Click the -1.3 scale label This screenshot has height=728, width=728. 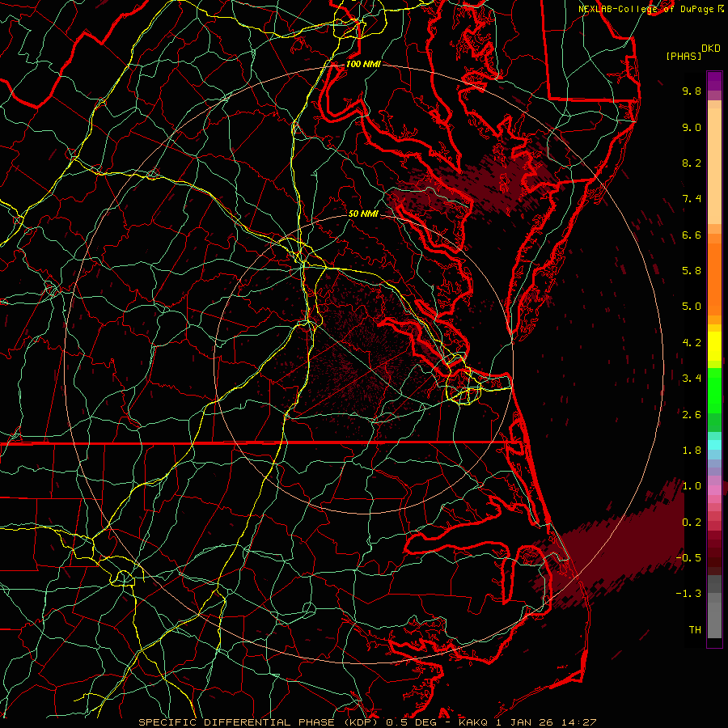(688, 594)
